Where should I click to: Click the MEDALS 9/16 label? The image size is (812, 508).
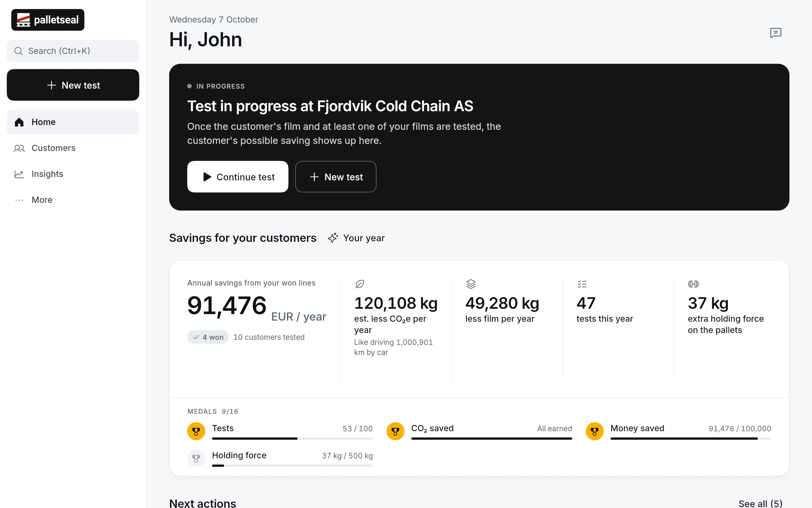(213, 411)
